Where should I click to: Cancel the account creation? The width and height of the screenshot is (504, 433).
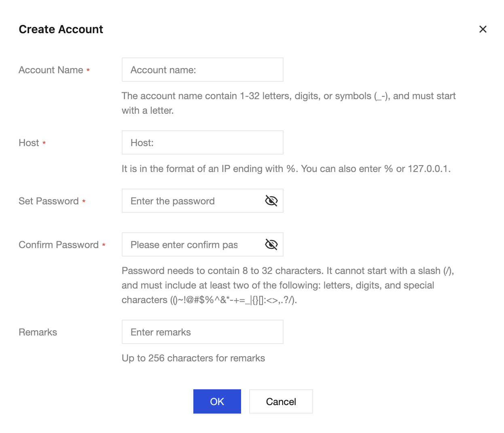(281, 401)
